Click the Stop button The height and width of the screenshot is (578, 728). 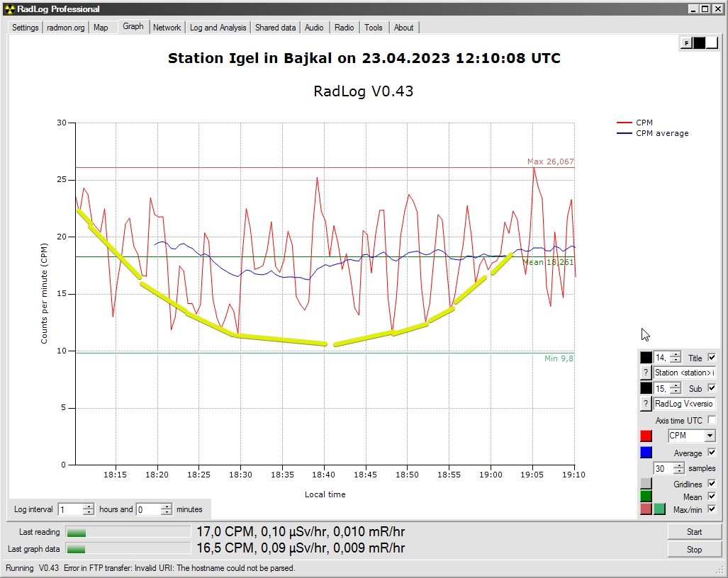[x=695, y=549]
